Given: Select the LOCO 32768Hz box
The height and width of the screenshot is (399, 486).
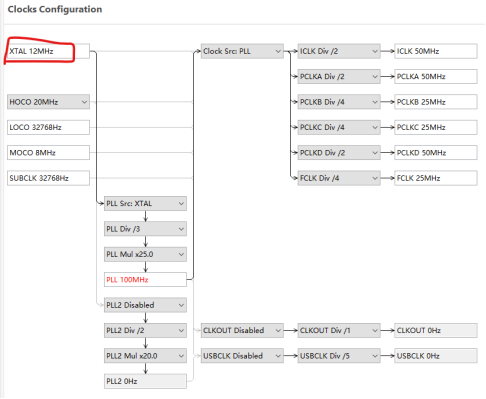Looking at the screenshot, I should click(x=48, y=127).
